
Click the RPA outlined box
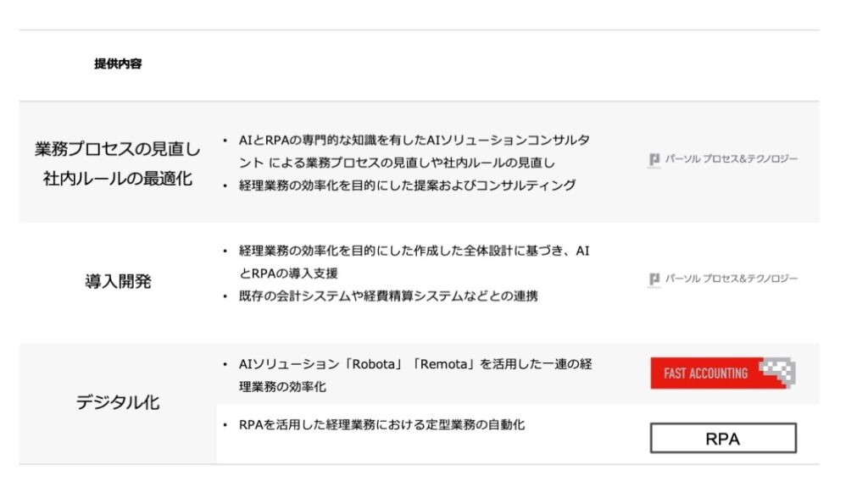[723, 439]
